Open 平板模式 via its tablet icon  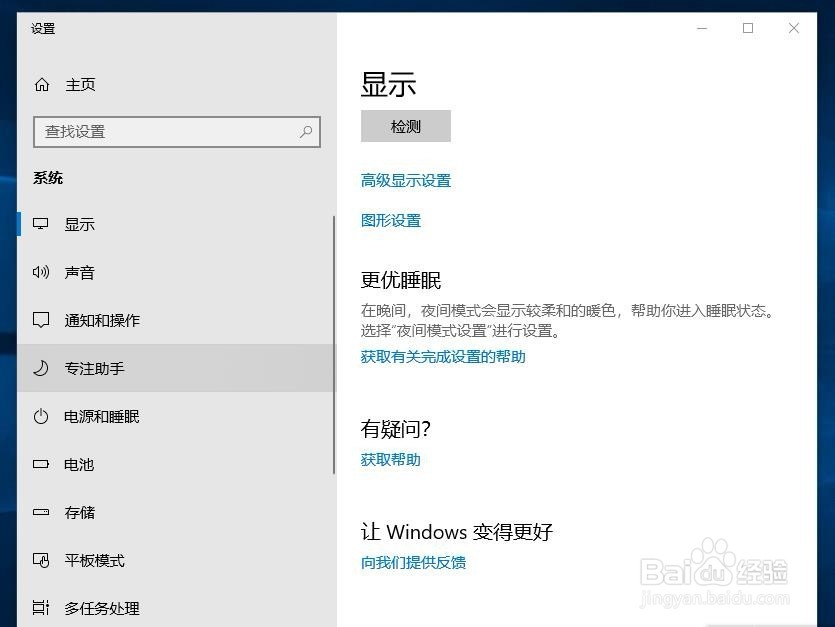tap(41, 560)
